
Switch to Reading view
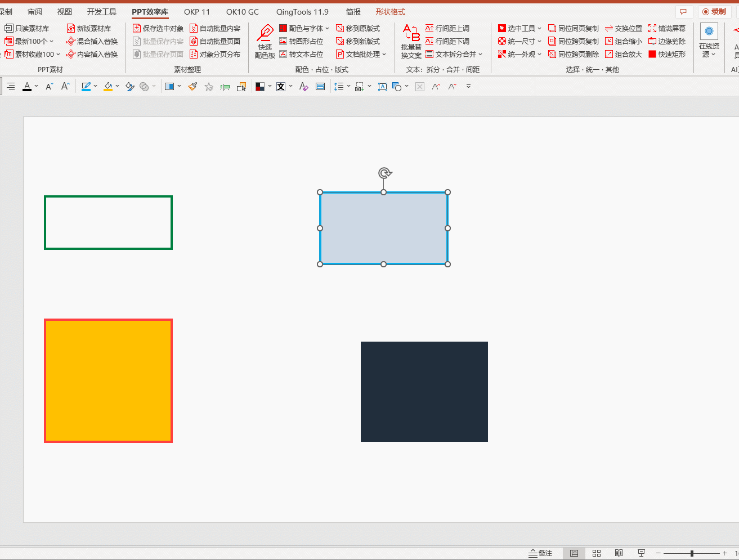[x=619, y=553]
